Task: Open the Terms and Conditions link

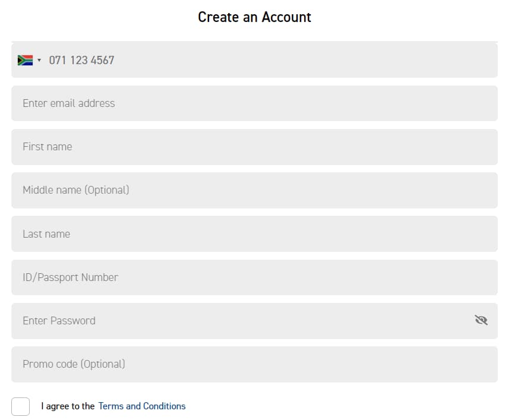Action: [142, 406]
